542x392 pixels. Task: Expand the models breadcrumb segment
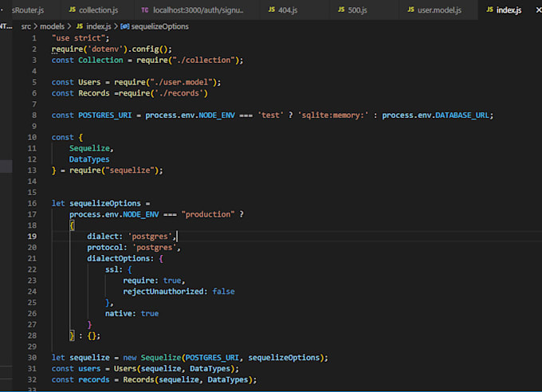[x=53, y=25]
